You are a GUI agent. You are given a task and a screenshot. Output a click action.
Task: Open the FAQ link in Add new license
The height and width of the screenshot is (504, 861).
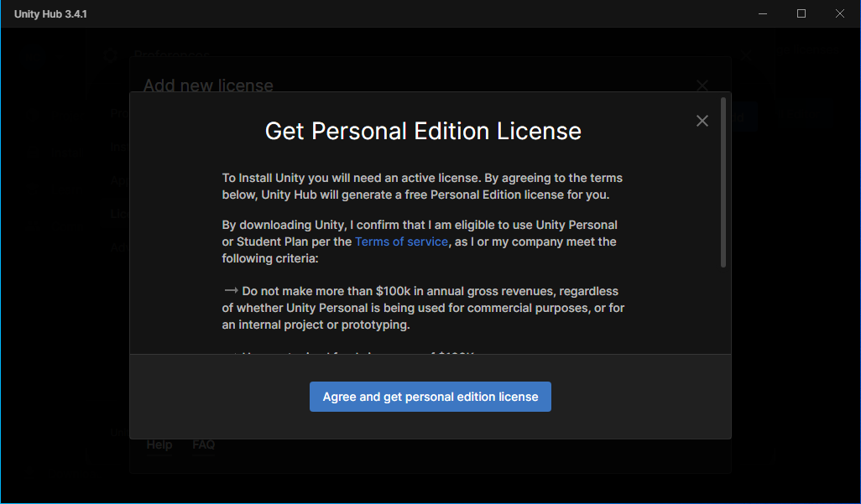204,444
